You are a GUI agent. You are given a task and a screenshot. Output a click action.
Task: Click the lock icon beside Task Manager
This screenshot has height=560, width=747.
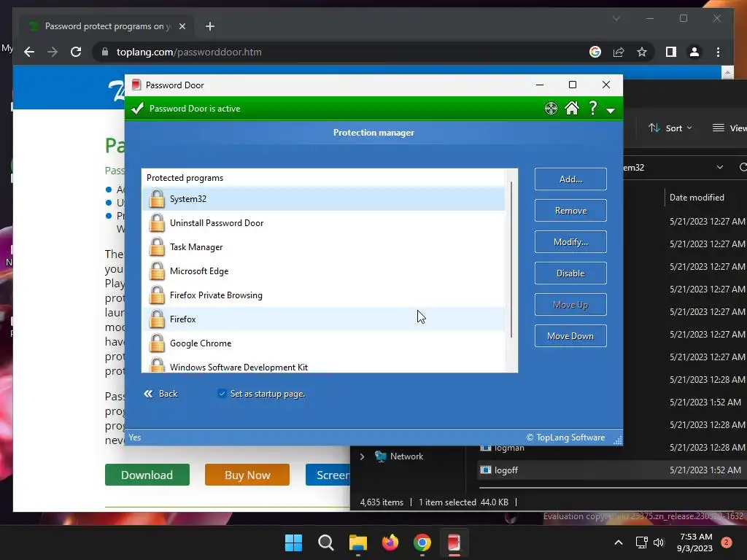157,247
